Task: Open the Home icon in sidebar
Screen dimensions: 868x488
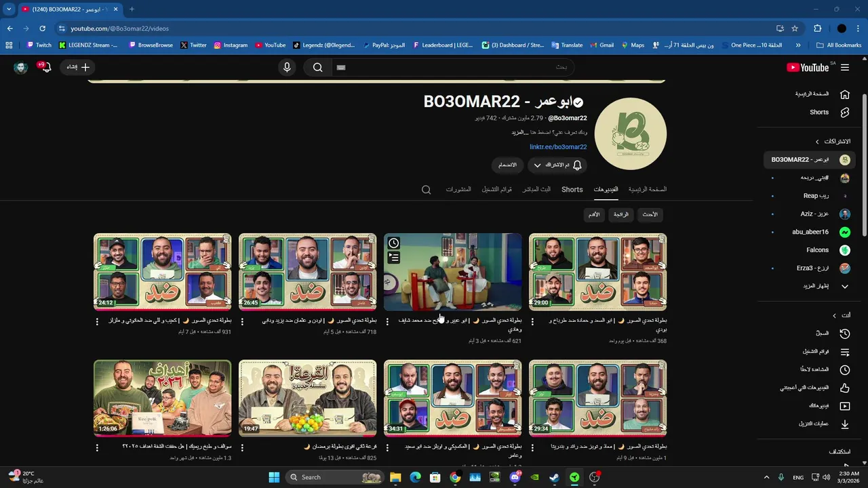Action: (844, 94)
